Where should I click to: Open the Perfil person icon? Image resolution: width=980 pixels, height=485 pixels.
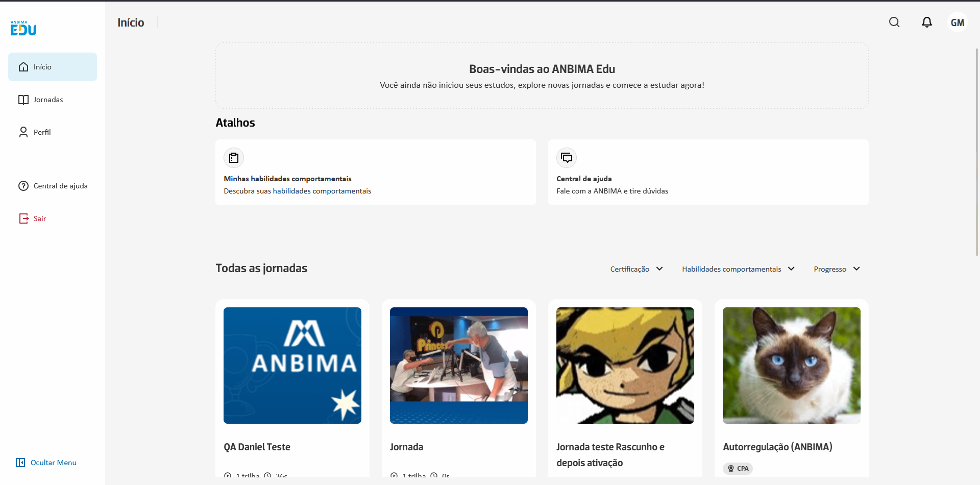click(23, 132)
